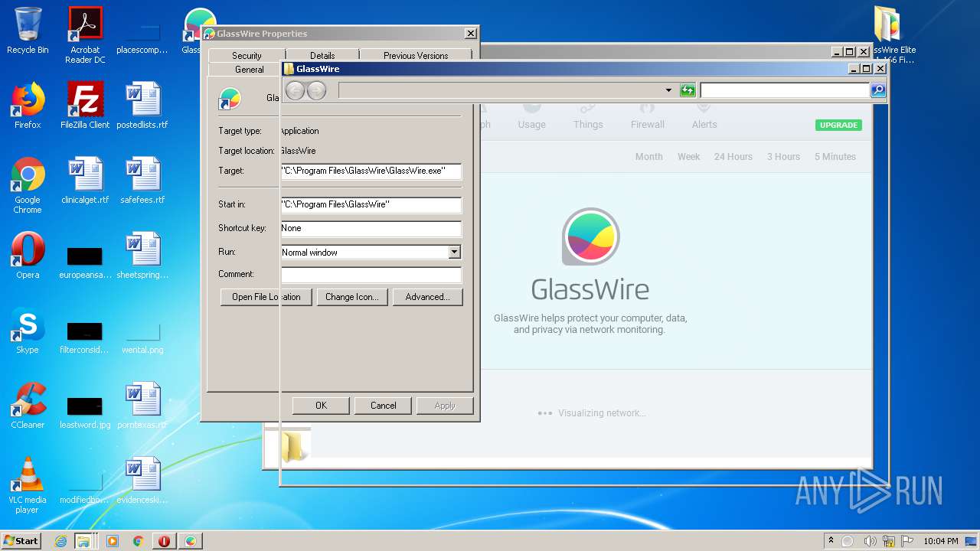Open the Usage tab in GlassWire
980x551 pixels.
click(531, 117)
